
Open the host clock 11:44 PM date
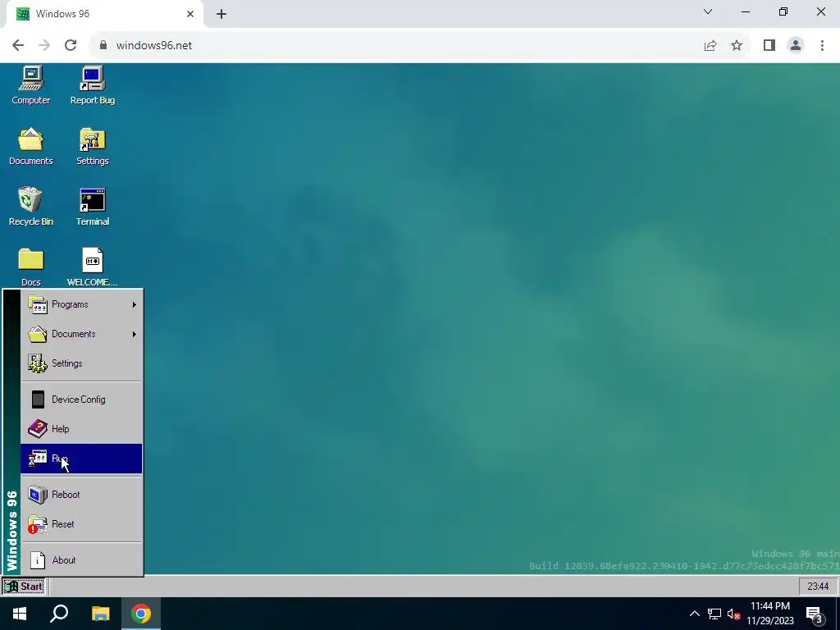[x=769, y=614]
